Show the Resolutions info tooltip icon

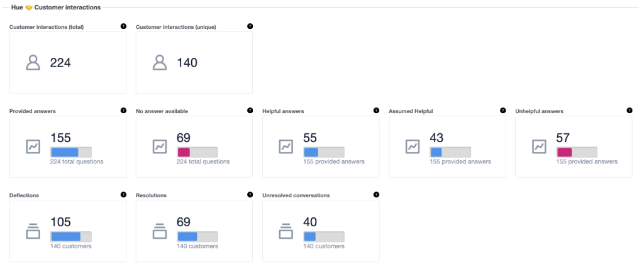pyautogui.click(x=250, y=195)
